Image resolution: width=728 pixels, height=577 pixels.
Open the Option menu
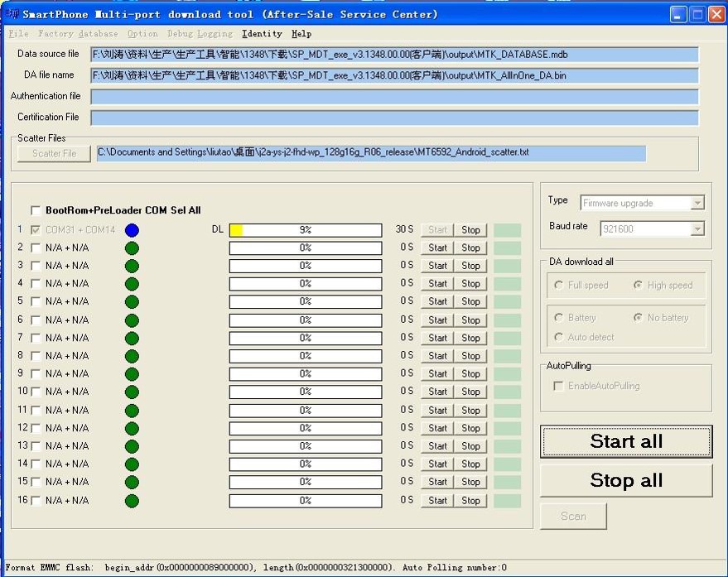pos(142,33)
